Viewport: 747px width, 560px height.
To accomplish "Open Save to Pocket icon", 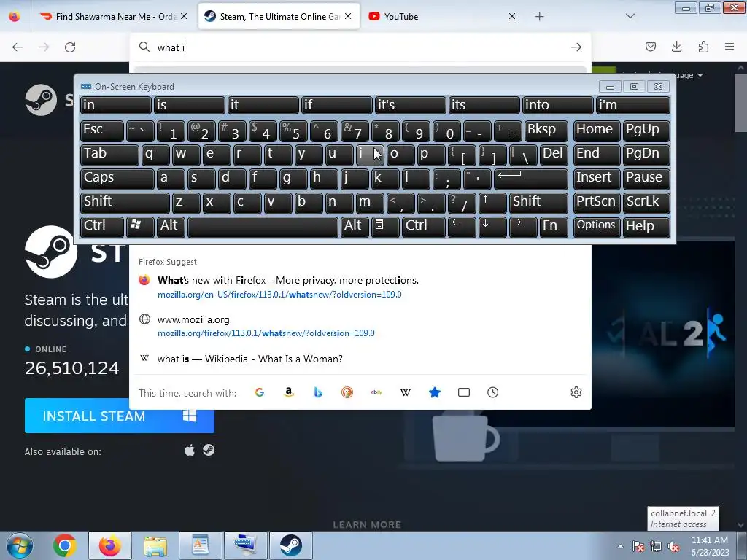I will point(650,47).
